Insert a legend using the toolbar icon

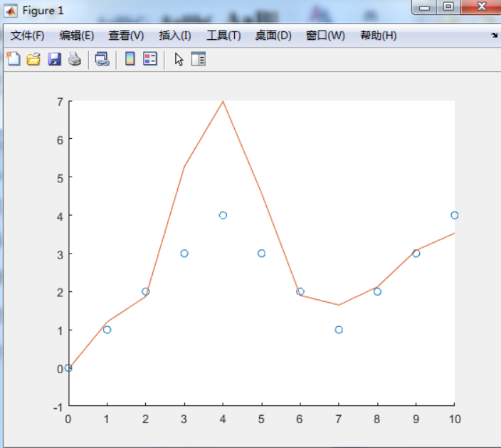click(150, 59)
